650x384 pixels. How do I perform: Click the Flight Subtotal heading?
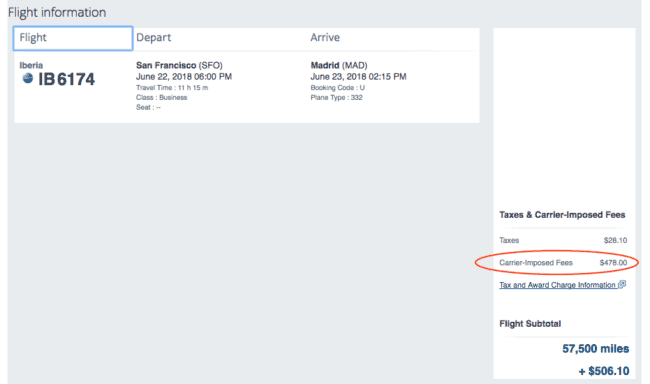530,323
